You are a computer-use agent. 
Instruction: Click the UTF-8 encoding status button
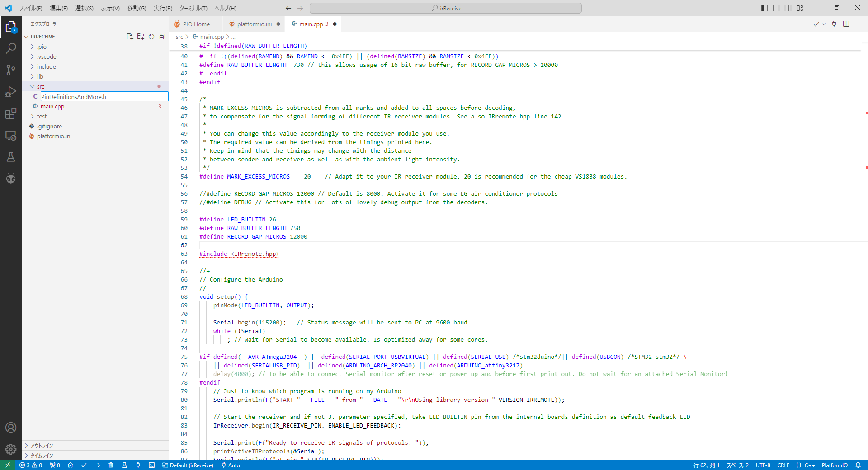[763, 465]
